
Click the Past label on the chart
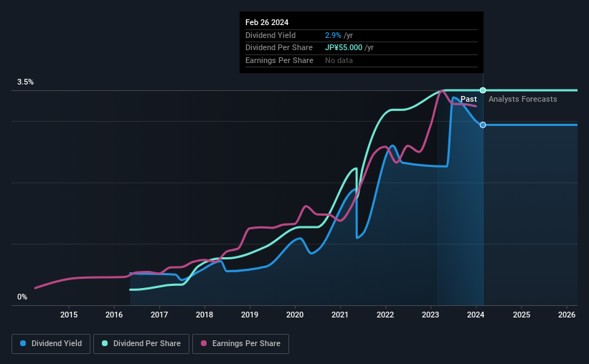click(468, 99)
